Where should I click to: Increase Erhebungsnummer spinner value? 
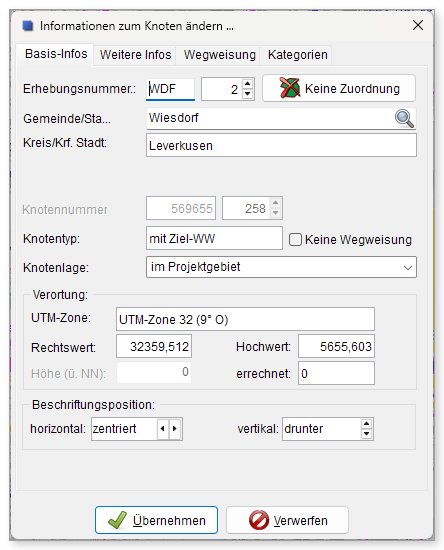[248, 84]
